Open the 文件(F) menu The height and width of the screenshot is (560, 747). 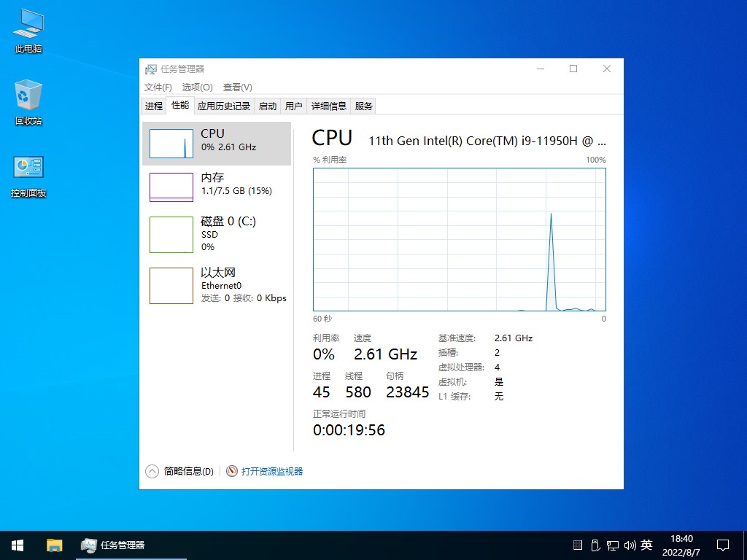pyautogui.click(x=158, y=87)
